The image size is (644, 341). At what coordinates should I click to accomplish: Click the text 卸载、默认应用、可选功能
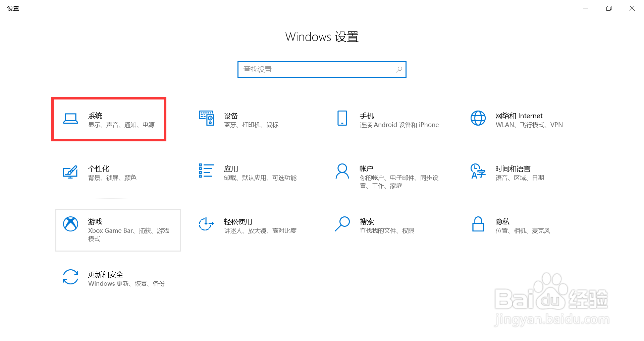(260, 178)
